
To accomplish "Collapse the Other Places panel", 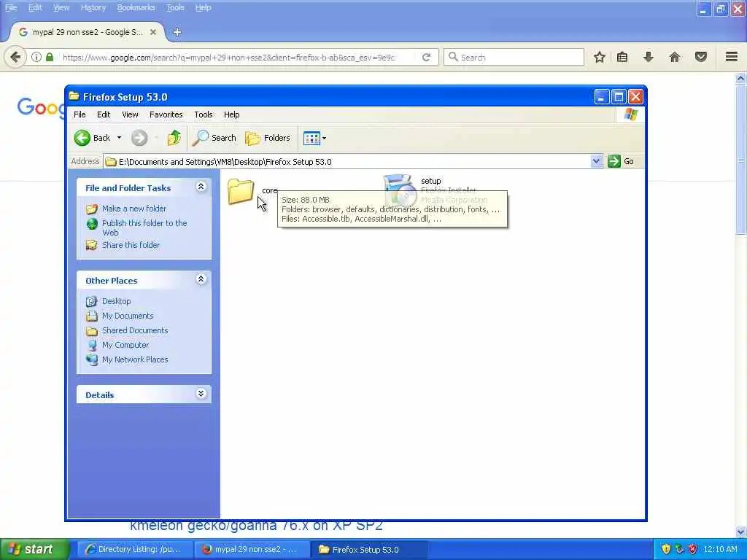I will click(x=201, y=279).
